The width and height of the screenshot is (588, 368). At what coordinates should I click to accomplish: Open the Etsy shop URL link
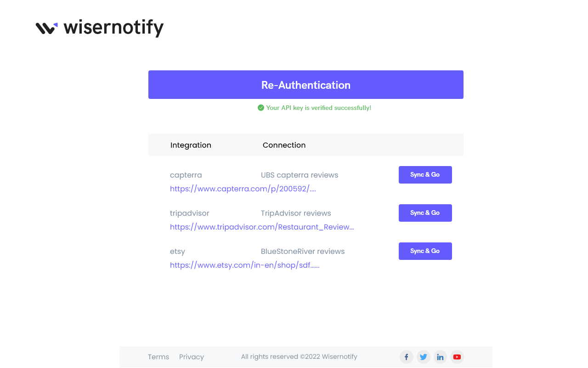(244, 265)
